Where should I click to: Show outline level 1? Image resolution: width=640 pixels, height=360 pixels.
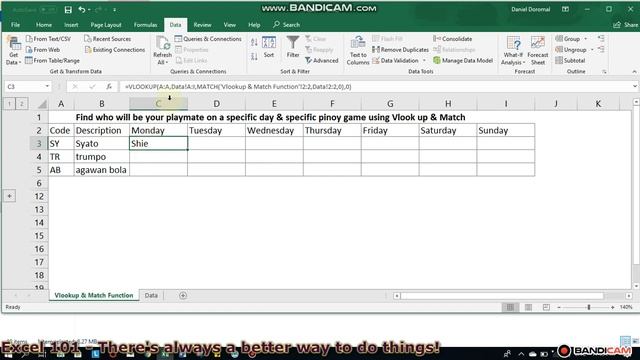point(9,104)
